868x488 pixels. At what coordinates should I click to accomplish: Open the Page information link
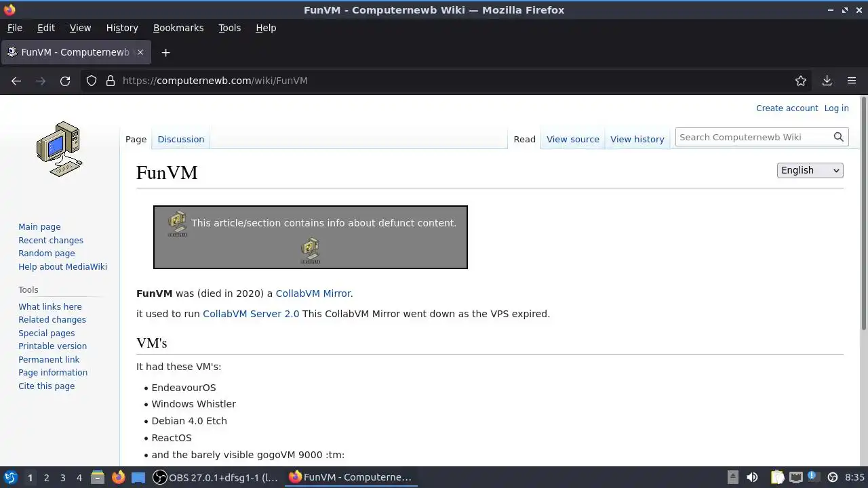(x=53, y=373)
